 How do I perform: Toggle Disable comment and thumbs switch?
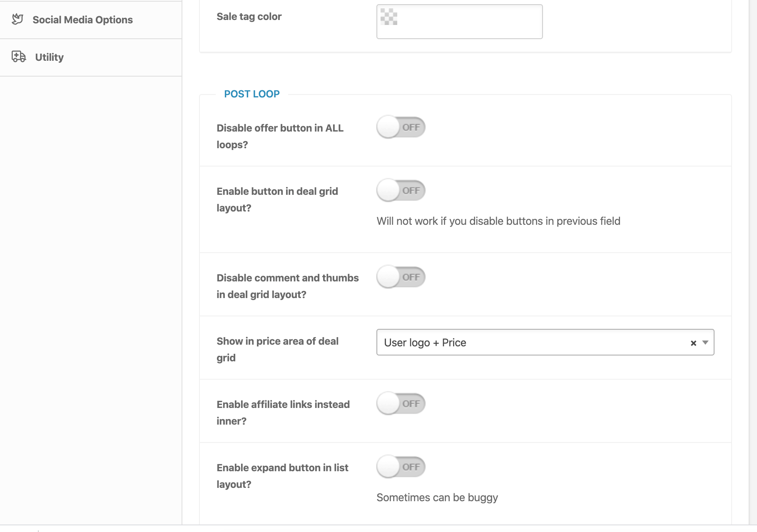pos(401,277)
